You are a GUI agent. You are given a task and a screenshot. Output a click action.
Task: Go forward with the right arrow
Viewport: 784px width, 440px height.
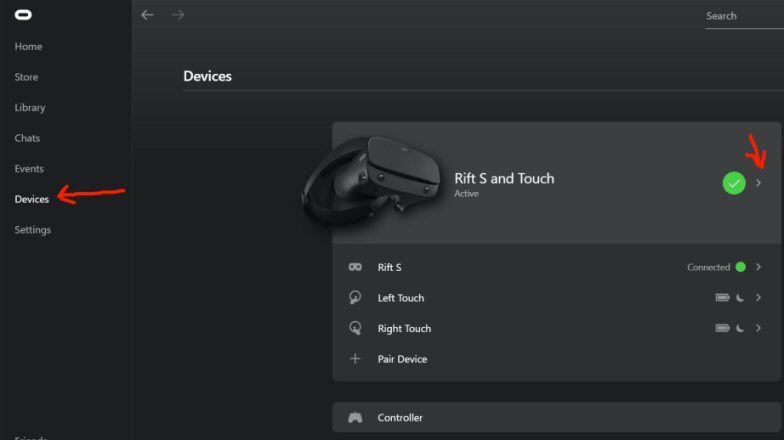[x=178, y=15]
